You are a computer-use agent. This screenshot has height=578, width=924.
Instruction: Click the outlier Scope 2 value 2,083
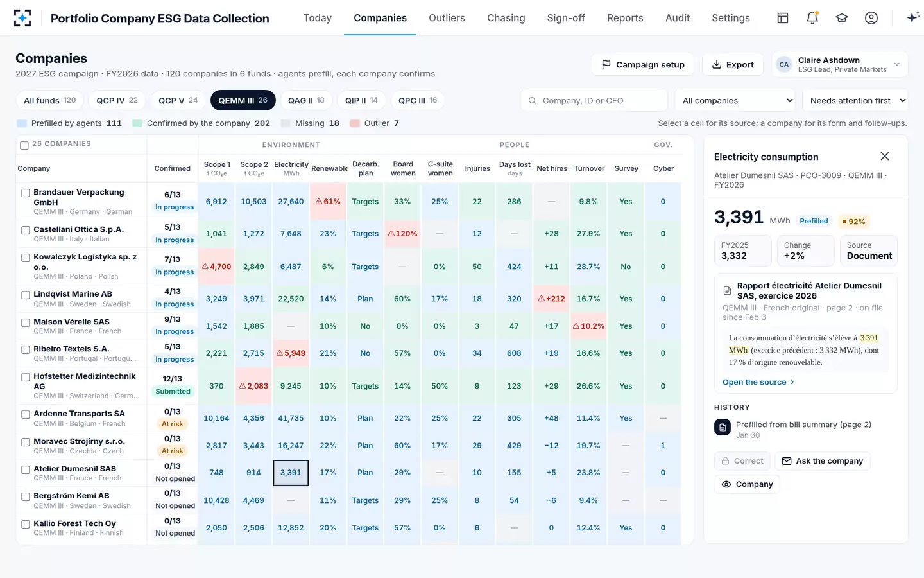pos(253,386)
